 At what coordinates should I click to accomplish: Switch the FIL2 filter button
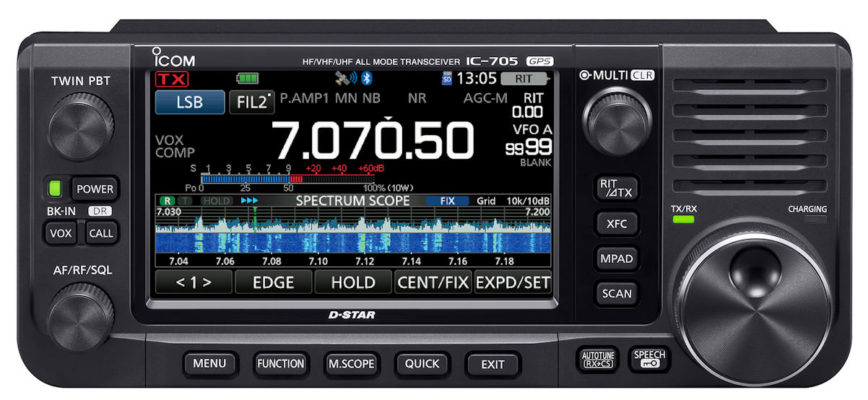pos(252,102)
